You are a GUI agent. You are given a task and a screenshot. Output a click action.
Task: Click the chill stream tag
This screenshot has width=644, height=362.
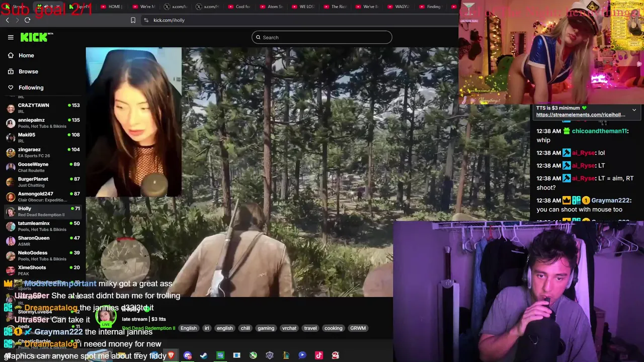tap(245, 328)
